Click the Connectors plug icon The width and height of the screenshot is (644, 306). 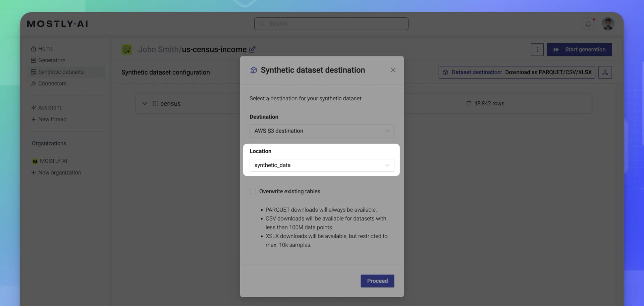pyautogui.click(x=34, y=84)
